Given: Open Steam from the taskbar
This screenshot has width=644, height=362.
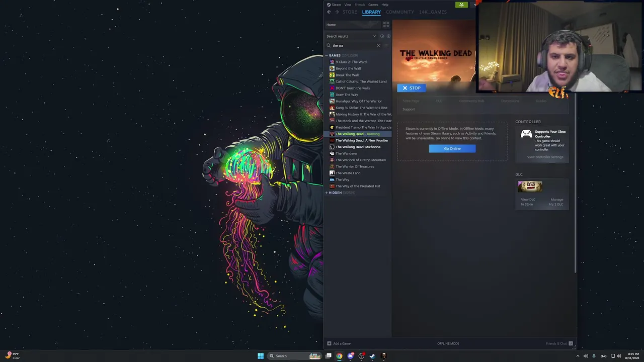Looking at the screenshot, I should click(372, 356).
